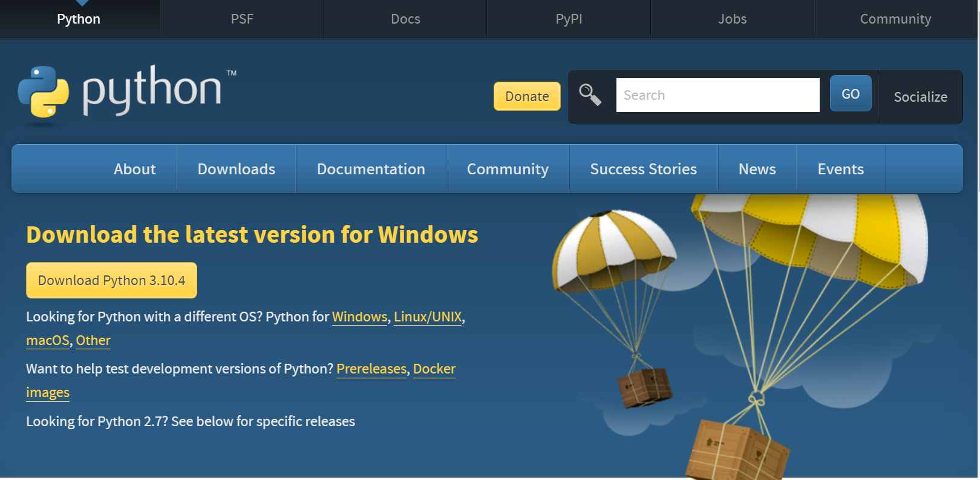Follow the Linux/UNIX download link
Screen dimensions: 980x480
click(428, 317)
